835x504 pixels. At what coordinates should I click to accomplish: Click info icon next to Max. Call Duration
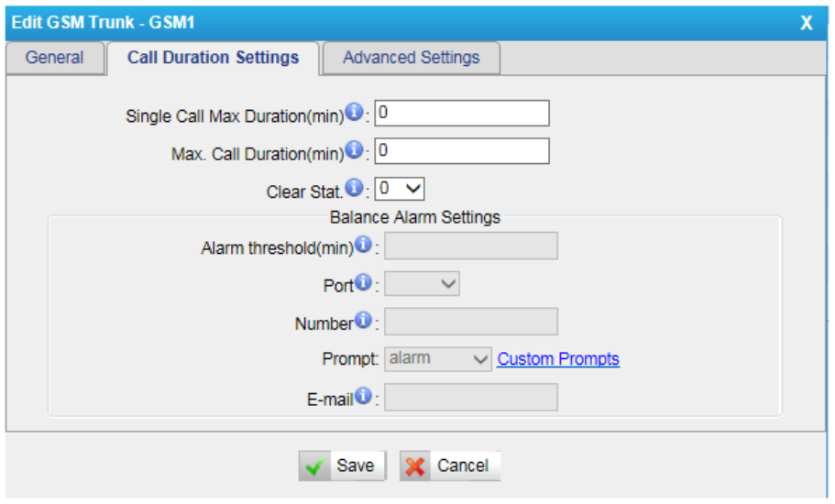[354, 151]
